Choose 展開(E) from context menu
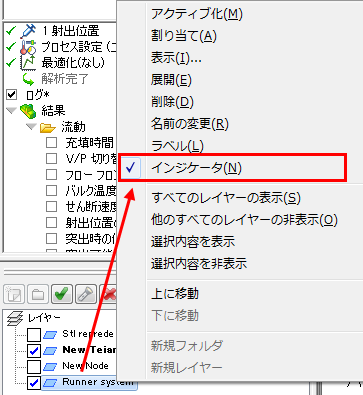The width and height of the screenshot is (363, 395). [171, 80]
